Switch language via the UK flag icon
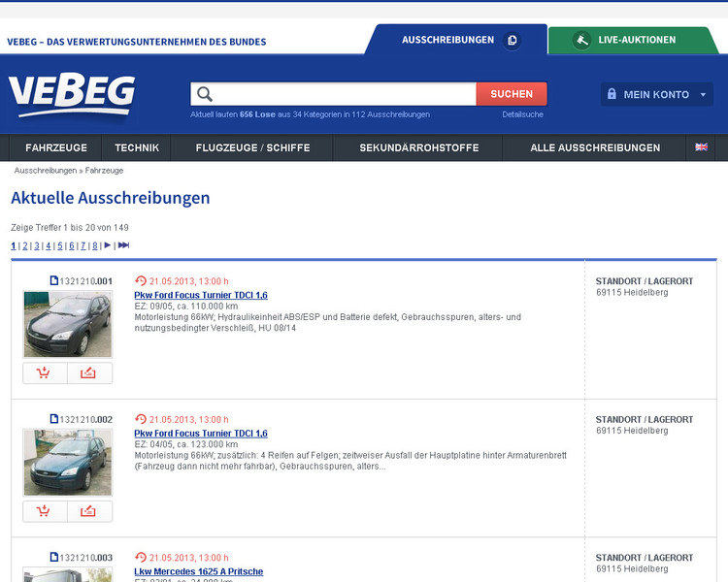This screenshot has width=728, height=582. 701,147
